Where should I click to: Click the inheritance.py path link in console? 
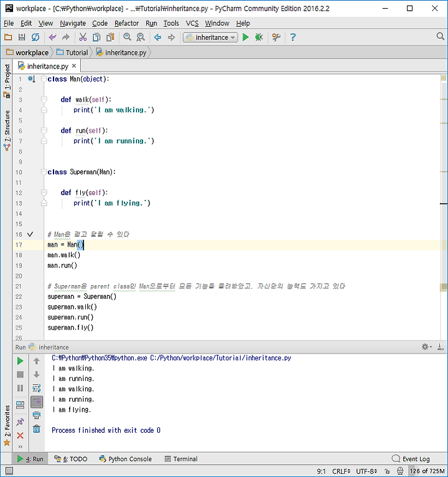(x=220, y=357)
